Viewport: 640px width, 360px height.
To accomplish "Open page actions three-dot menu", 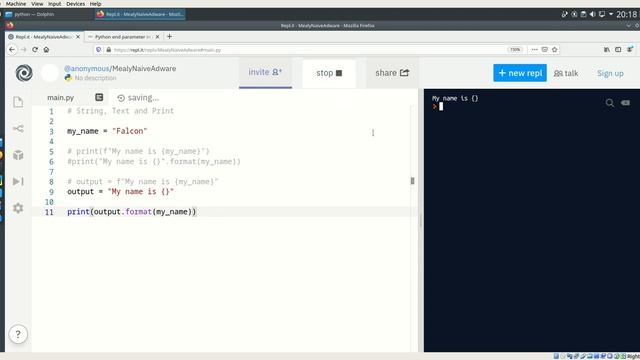I will 534,49.
